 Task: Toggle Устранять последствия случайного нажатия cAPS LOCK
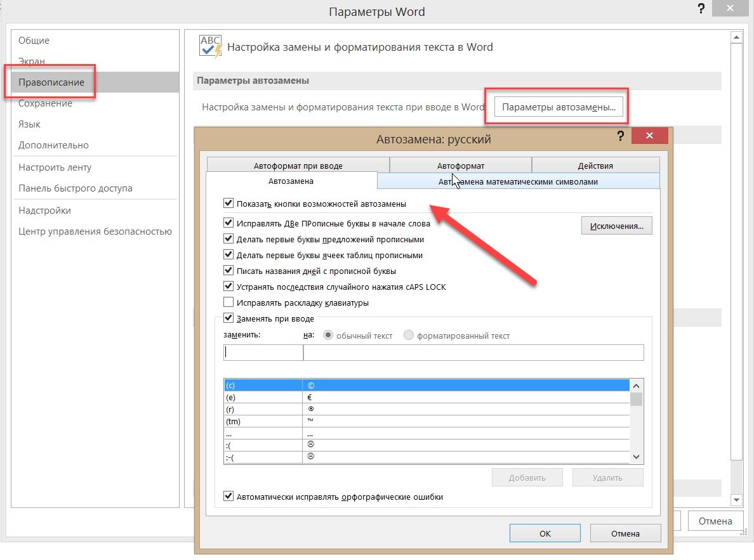(x=228, y=287)
